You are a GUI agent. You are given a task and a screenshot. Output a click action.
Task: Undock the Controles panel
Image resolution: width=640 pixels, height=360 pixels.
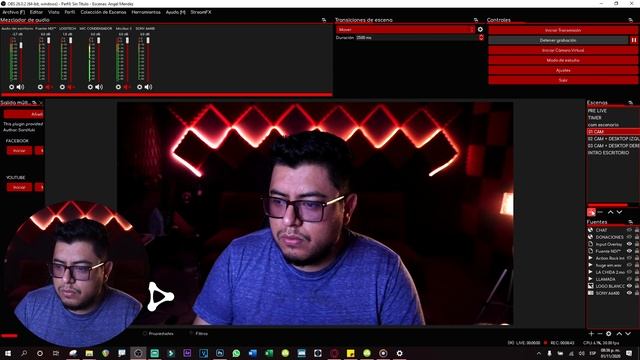click(630, 20)
